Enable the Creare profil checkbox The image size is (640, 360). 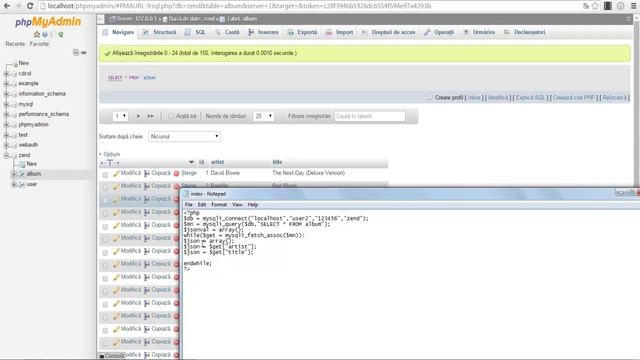[x=430, y=98]
